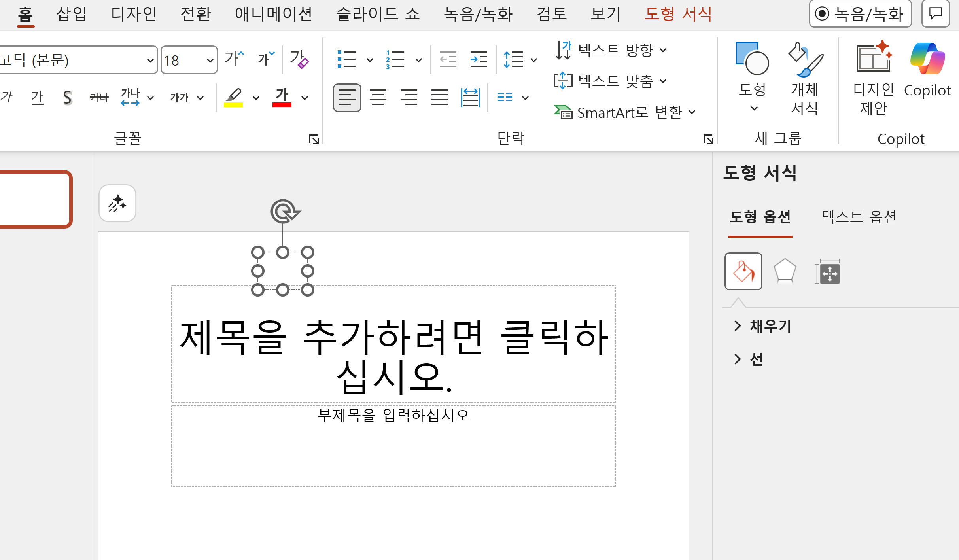Apply distributed text alignment
This screenshot has height=560, width=959.
tap(470, 97)
